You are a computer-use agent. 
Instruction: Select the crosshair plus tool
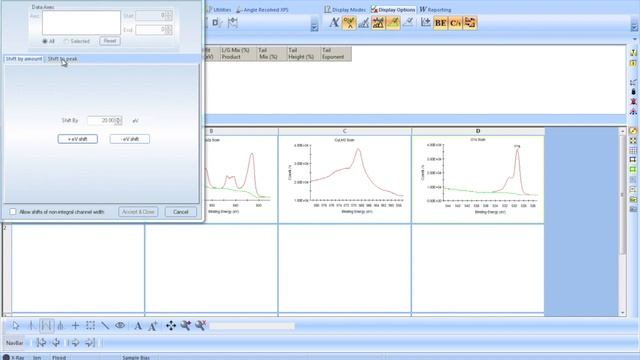[76, 326]
